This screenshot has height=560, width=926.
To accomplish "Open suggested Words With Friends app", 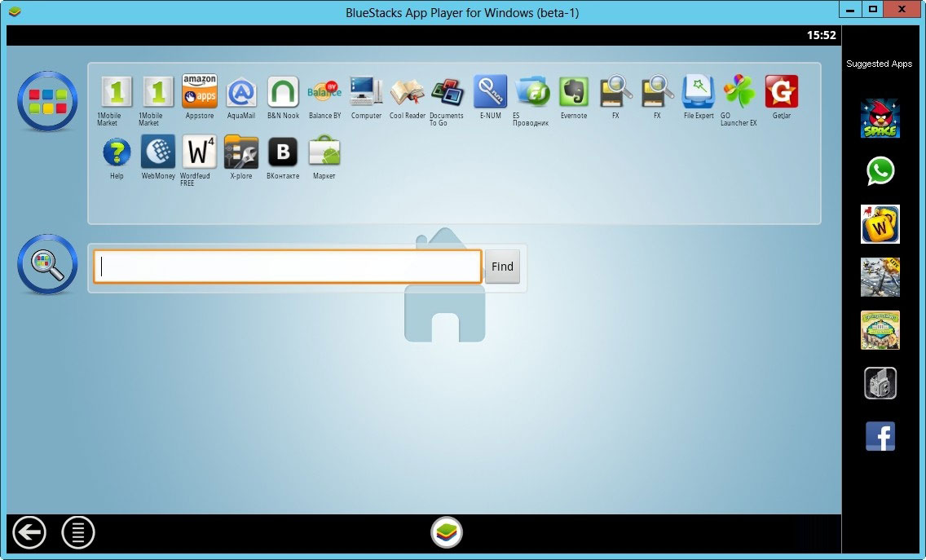I will [880, 224].
